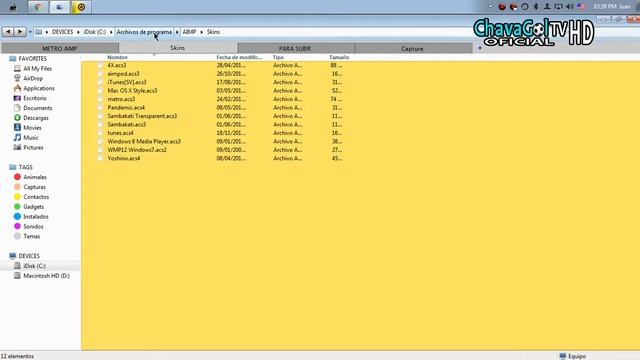Select file Windows 8 Media Player.acs3

coord(144,142)
